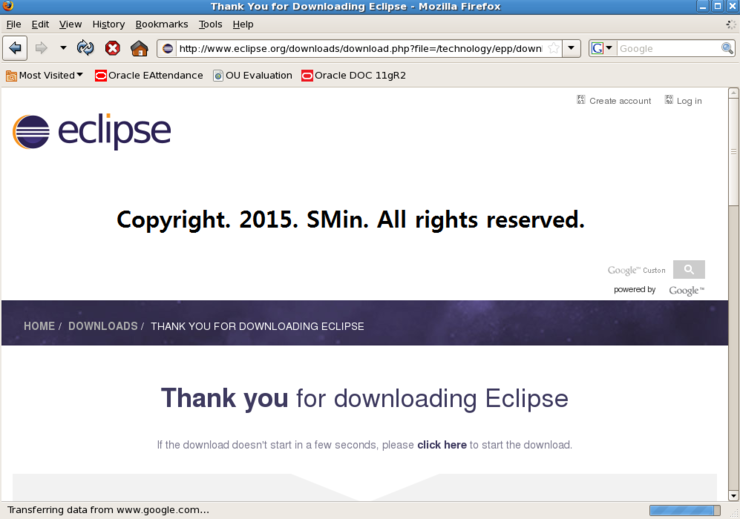Open the Edit menu

point(40,24)
